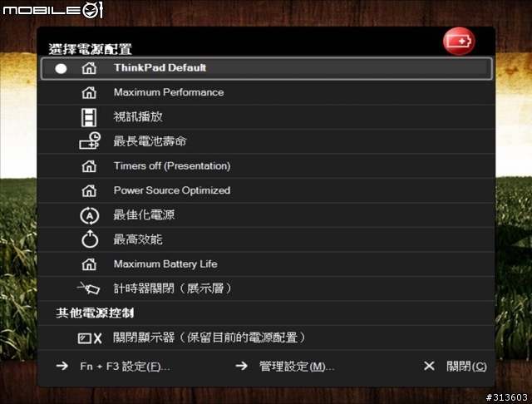Click circular A icon for 最佳化電源
Image resolution: width=532 pixels, height=404 pixels.
(90, 216)
